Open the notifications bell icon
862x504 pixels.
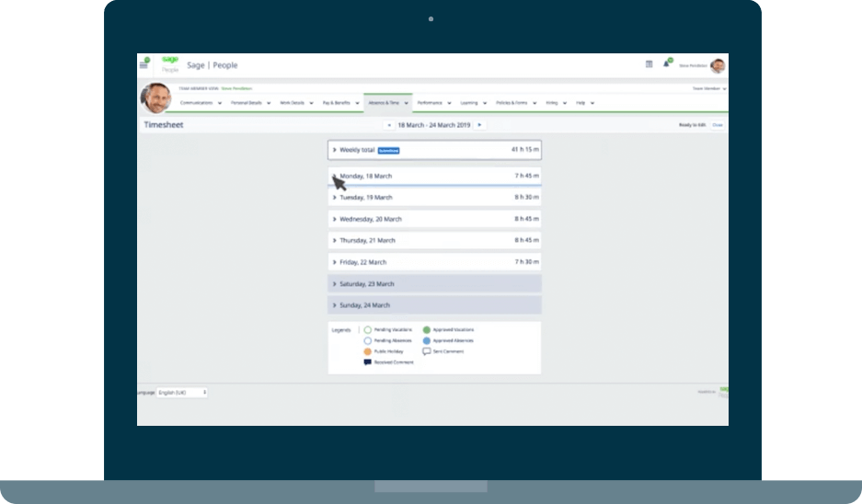coord(666,63)
